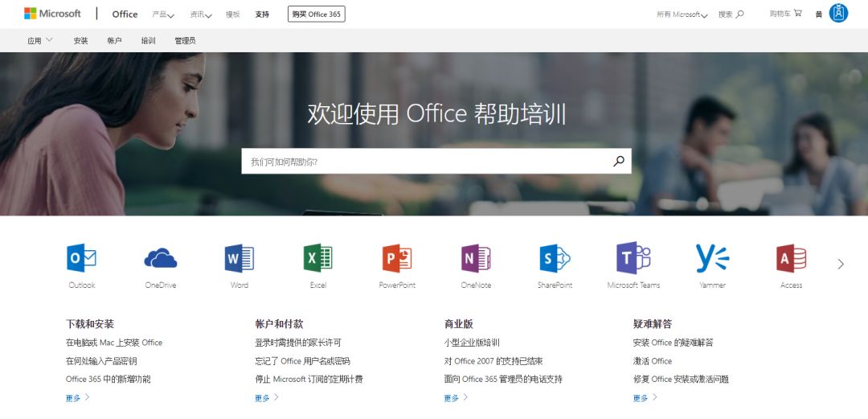Open the Access app icon
This screenshot has height=419, width=868.
791,258
